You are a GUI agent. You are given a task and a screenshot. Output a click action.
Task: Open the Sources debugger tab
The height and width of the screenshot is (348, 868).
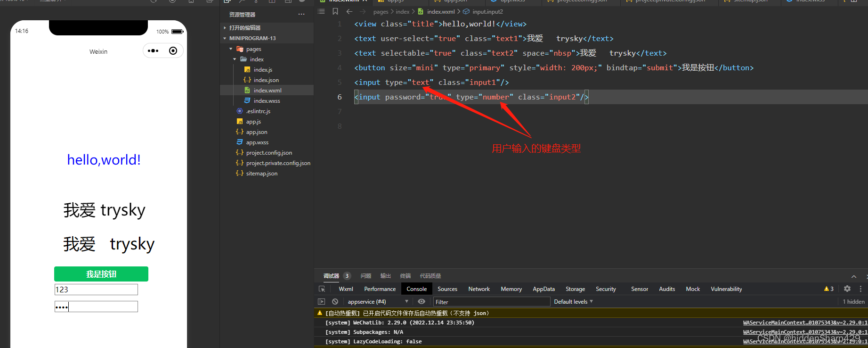[x=447, y=289]
